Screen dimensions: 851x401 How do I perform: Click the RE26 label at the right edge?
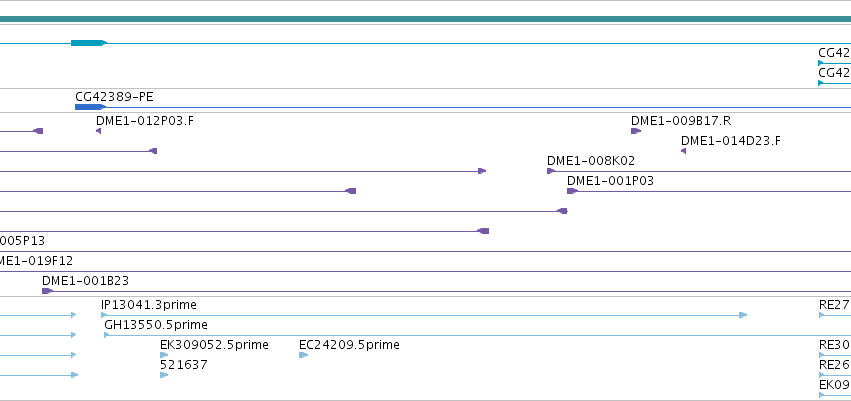tap(835, 365)
